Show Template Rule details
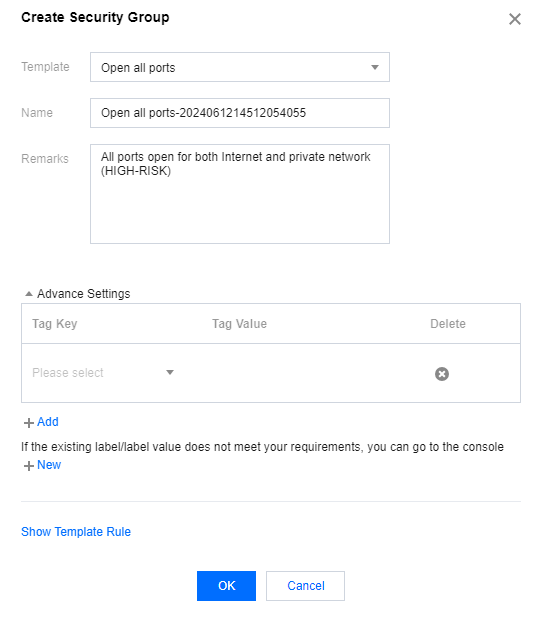This screenshot has height=621, width=542. pos(76,531)
